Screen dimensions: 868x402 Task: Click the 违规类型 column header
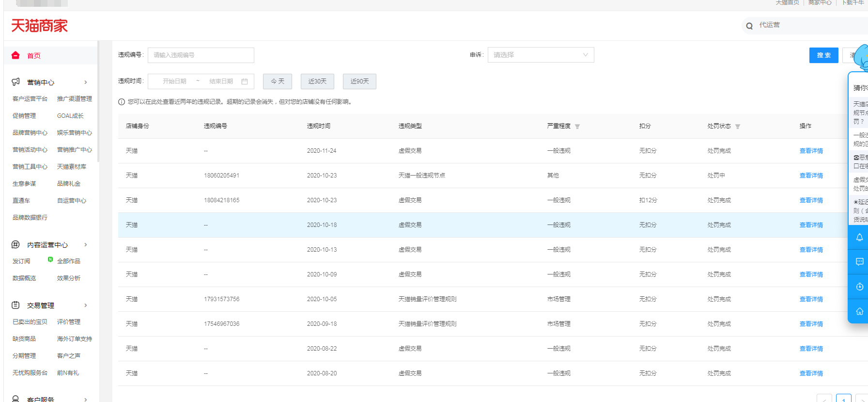(410, 126)
